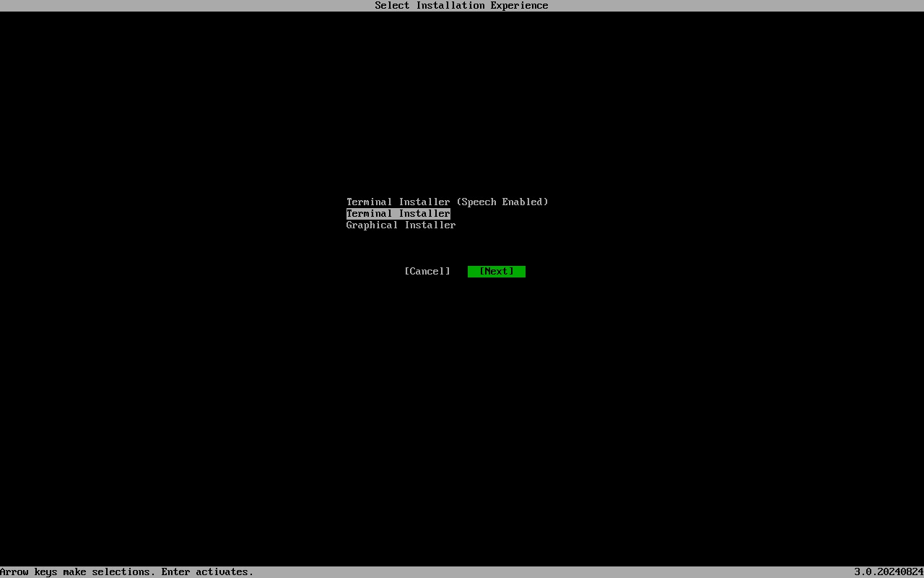Click version number 3.0.20240824
Viewport: 924px width, 578px height.
[889, 571]
